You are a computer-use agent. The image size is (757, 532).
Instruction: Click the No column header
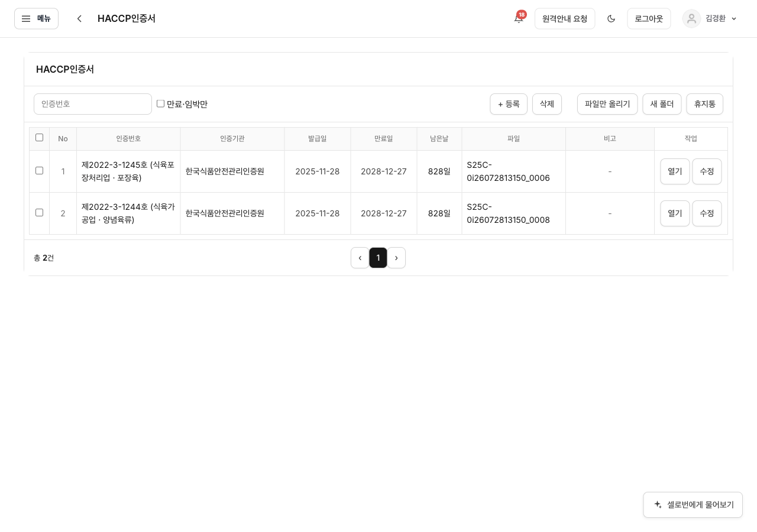[x=63, y=139]
